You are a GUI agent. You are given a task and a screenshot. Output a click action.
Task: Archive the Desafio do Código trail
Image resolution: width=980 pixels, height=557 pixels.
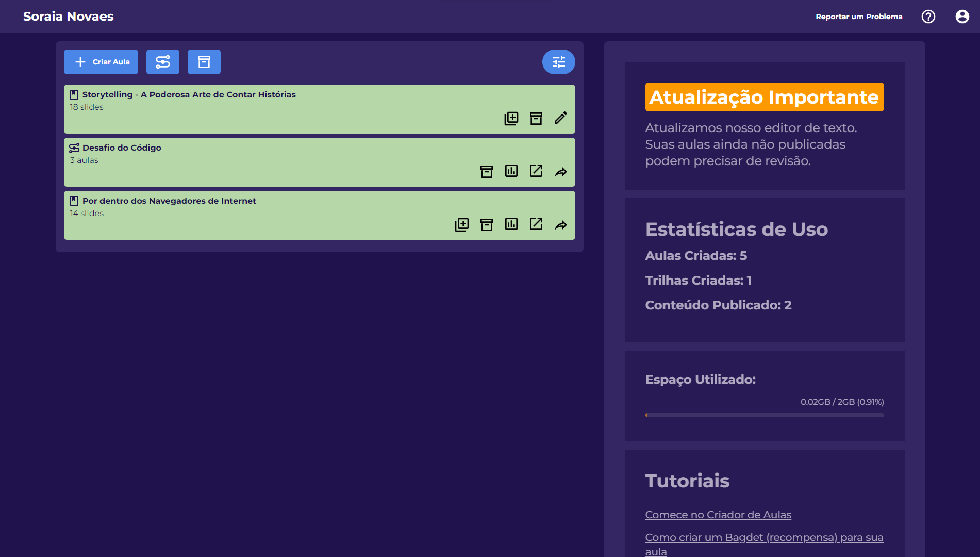486,171
